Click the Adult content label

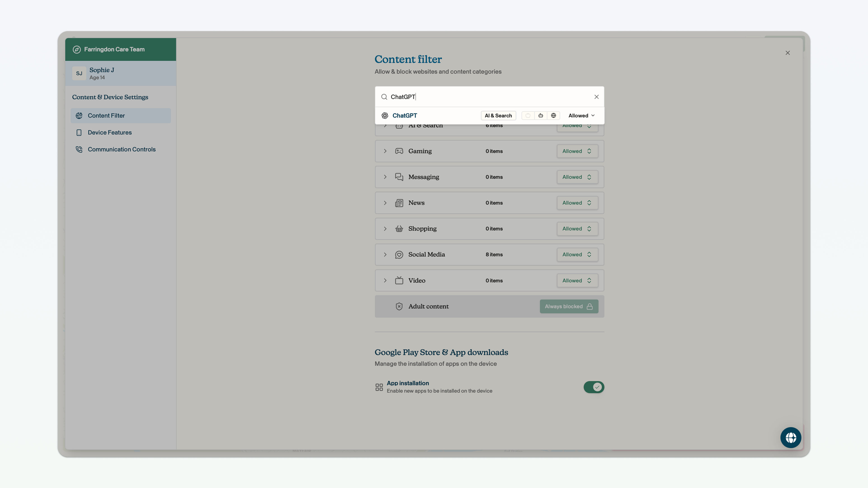(428, 307)
